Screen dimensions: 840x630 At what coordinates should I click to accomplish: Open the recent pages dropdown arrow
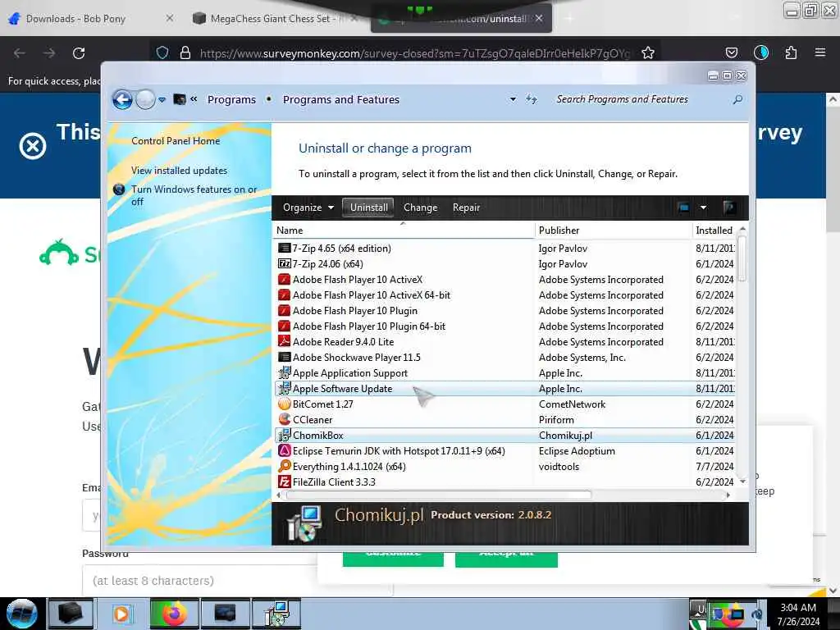tap(162, 100)
